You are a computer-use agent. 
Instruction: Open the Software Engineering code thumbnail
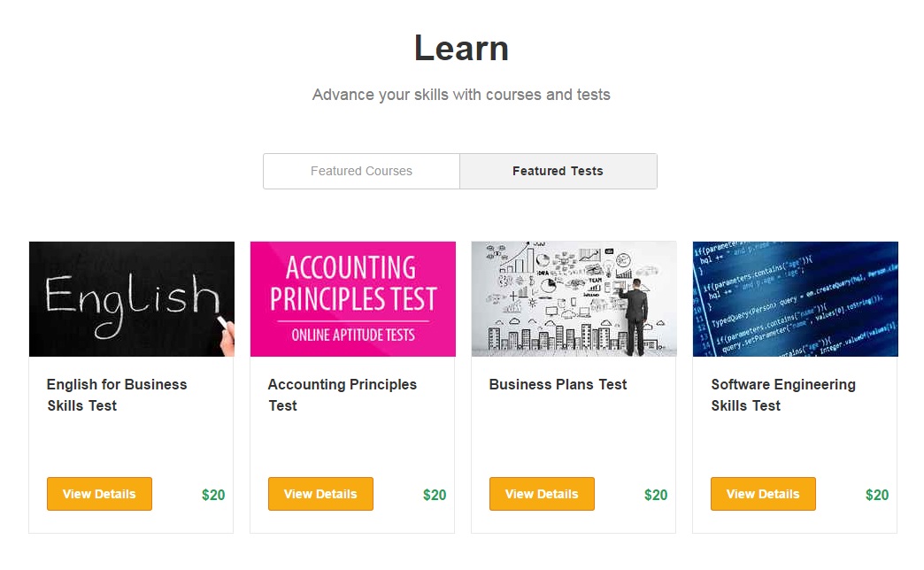tap(795, 298)
